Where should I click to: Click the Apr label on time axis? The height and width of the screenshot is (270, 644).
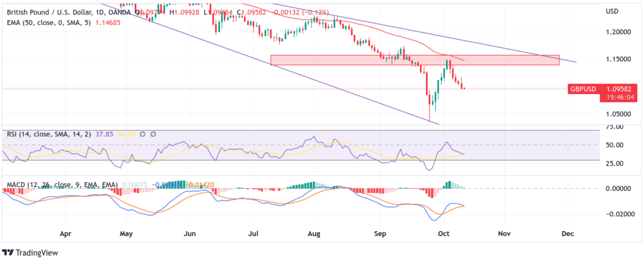pyautogui.click(x=66, y=234)
